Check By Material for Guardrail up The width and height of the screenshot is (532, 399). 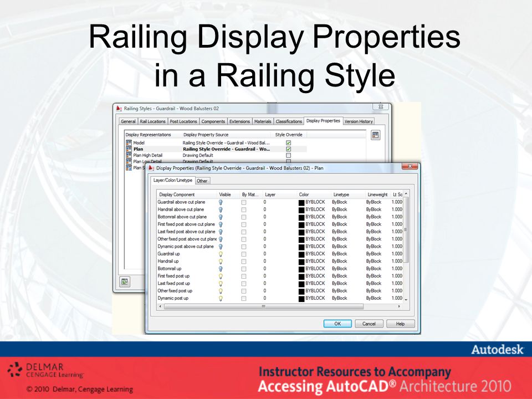pos(244,254)
